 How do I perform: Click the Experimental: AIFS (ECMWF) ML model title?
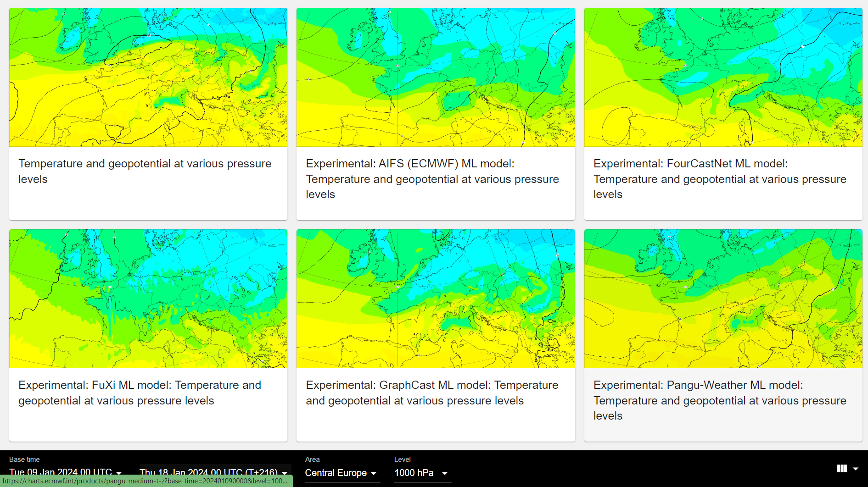point(432,179)
